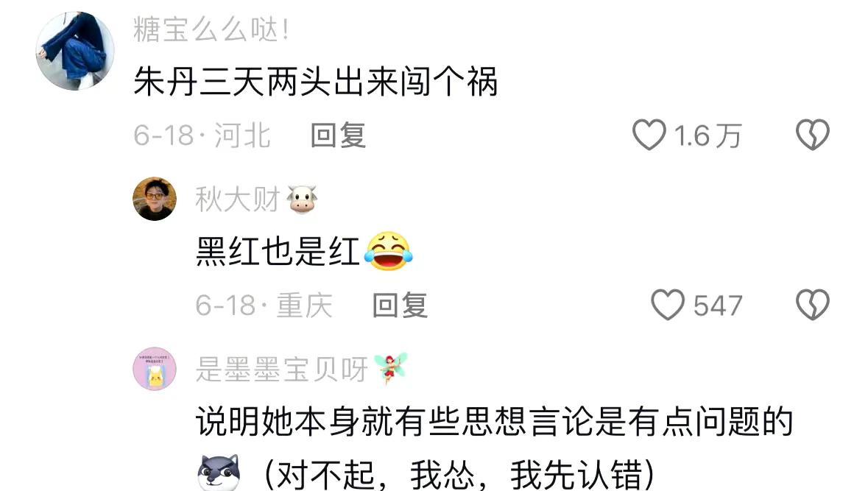Open username 秋大财 profile link
The image size is (868, 491).
[238, 199]
